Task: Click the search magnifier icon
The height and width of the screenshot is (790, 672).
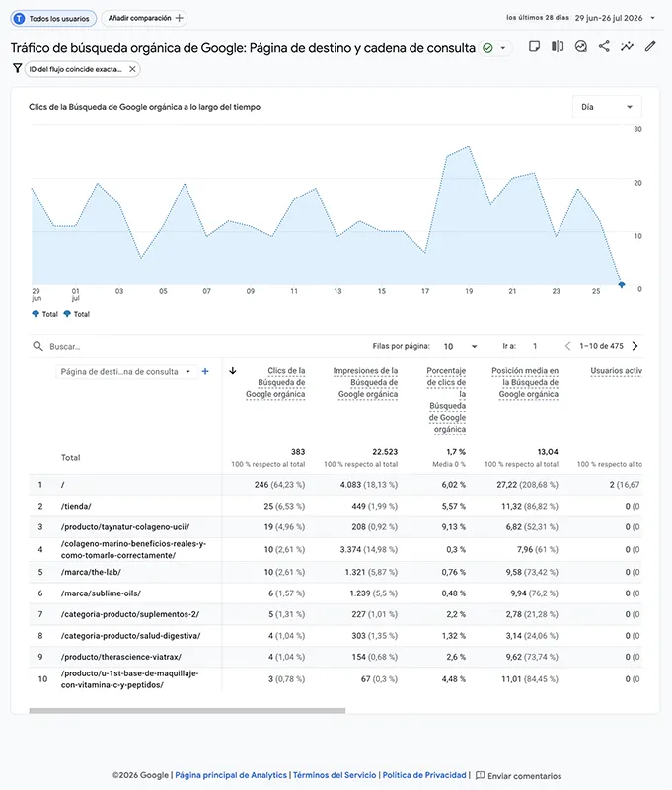Action: (x=37, y=346)
